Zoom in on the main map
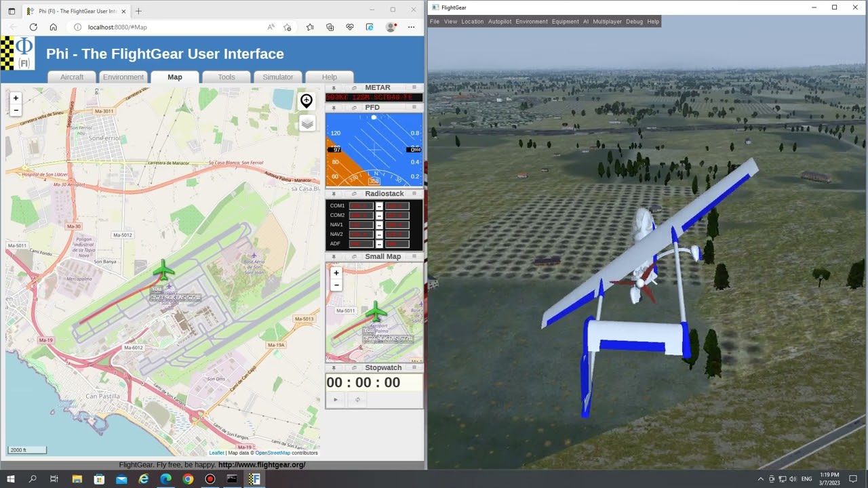The image size is (868, 488). (16, 98)
